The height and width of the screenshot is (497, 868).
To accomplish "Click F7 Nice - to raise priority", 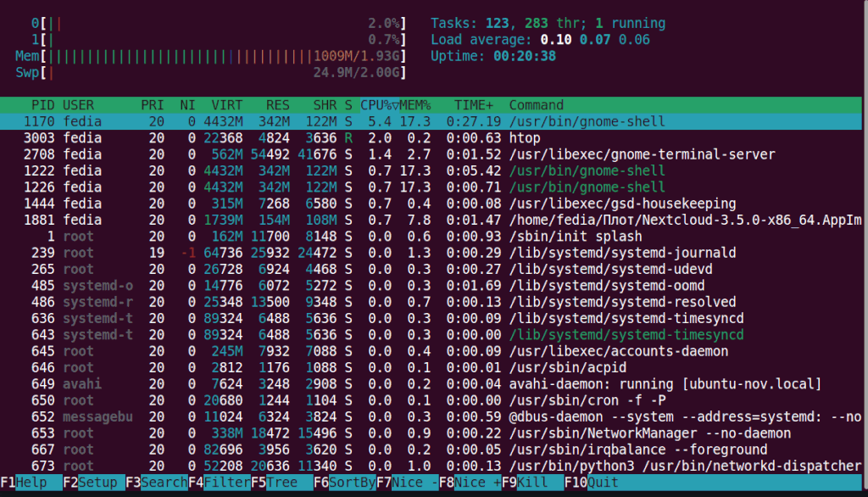I will pos(407,483).
